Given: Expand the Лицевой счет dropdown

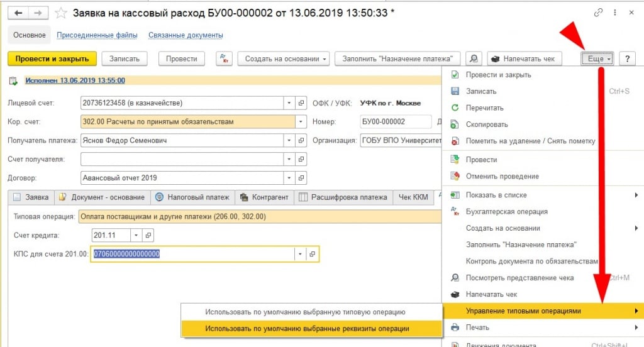Looking at the screenshot, I should (289, 103).
